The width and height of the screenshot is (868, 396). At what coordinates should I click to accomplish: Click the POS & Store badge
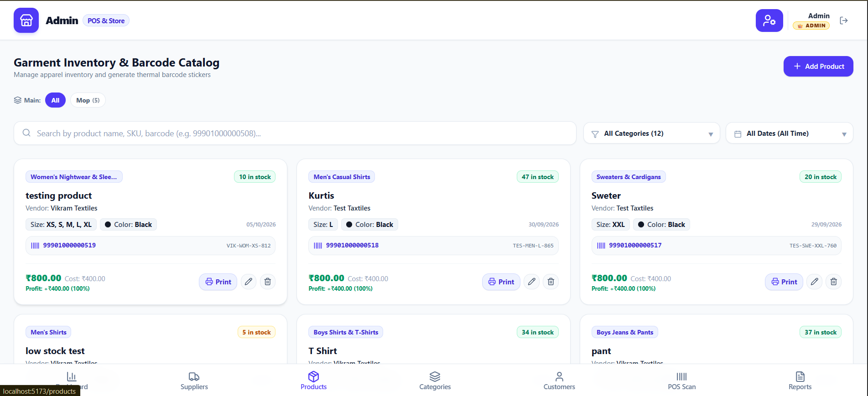click(x=106, y=21)
